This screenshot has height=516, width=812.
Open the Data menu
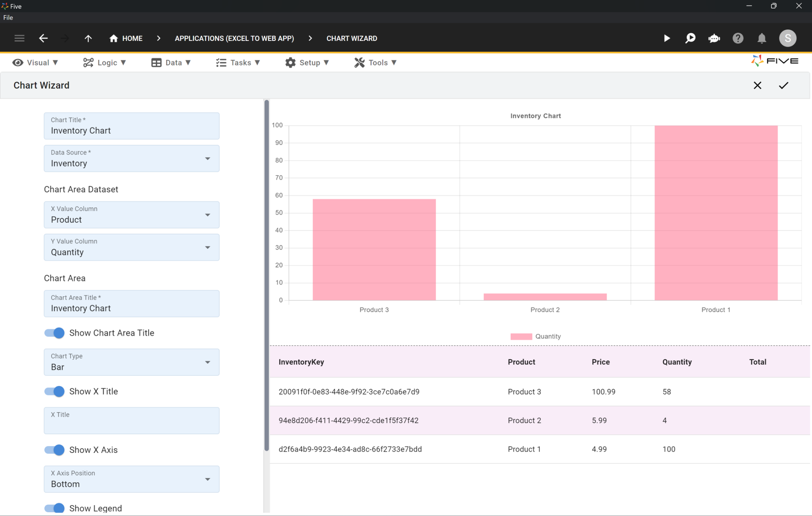pos(171,63)
